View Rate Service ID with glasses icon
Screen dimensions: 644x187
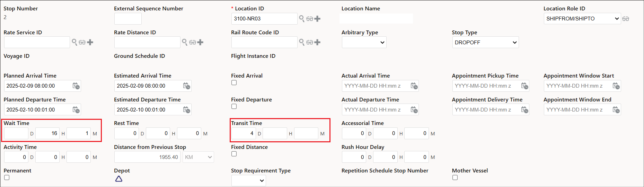[x=82, y=42]
